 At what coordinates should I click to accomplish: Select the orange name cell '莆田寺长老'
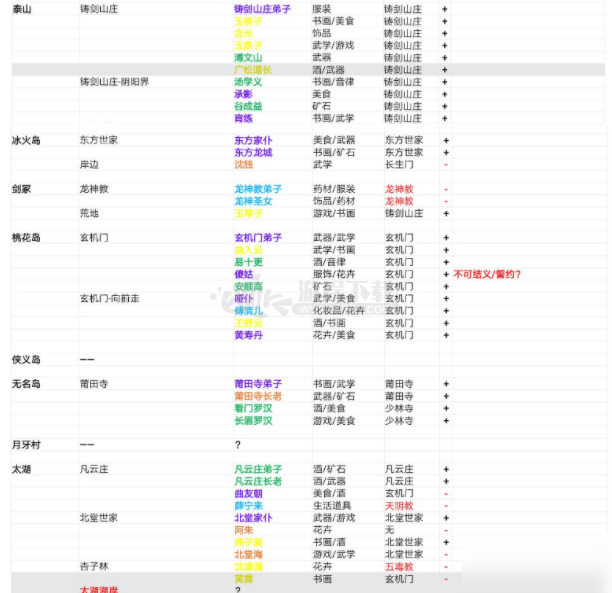coord(258,396)
